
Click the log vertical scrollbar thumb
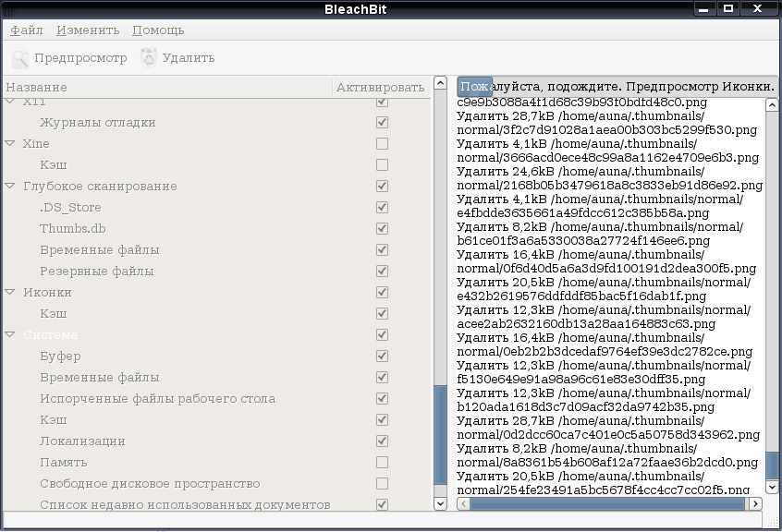click(x=772, y=465)
